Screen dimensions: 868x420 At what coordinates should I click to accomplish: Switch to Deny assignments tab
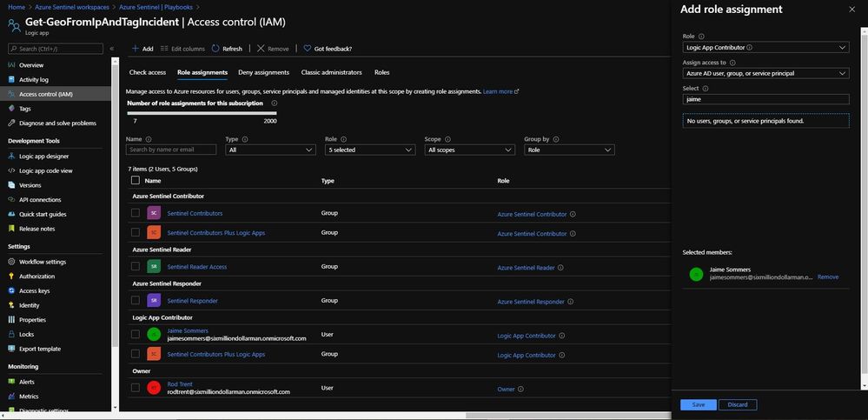pyautogui.click(x=263, y=72)
